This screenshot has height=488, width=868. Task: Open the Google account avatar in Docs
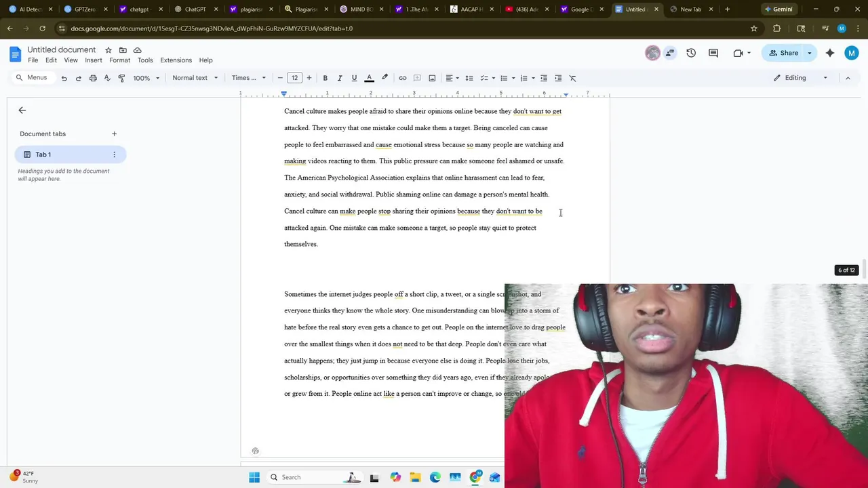click(852, 53)
